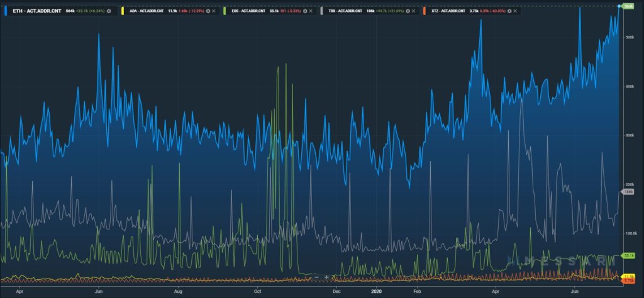Remove XTZ series with X icon
Image resolution: width=644 pixels, height=298 pixels.
pyautogui.click(x=515, y=11)
